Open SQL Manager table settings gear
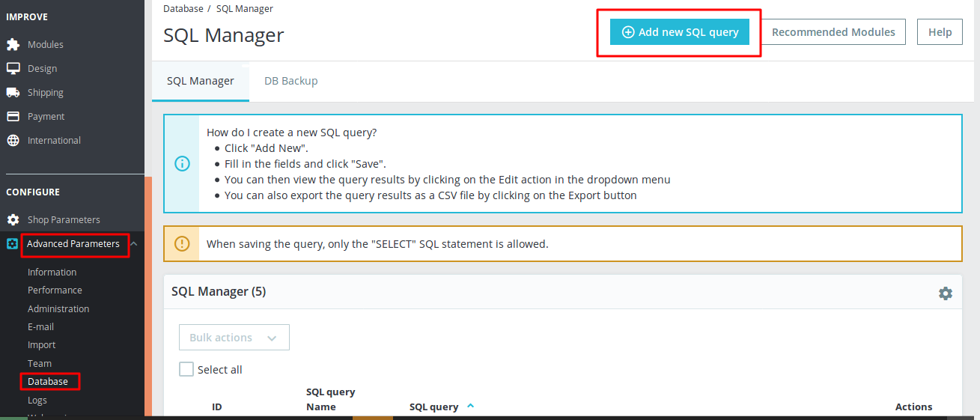Viewport: 980px width, 420px height. tap(946, 293)
